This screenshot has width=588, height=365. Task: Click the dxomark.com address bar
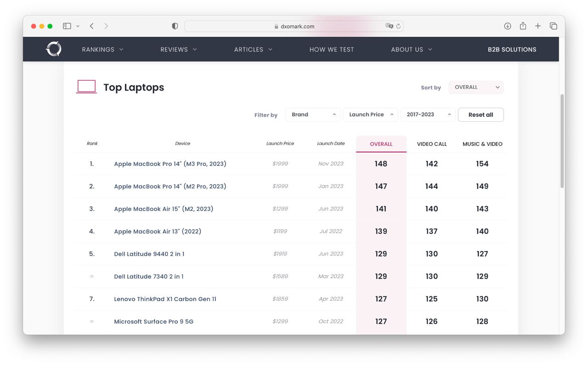pyautogui.click(x=294, y=26)
